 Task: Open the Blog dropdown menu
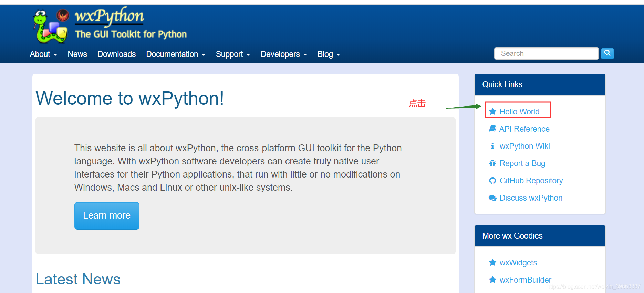pyautogui.click(x=329, y=54)
